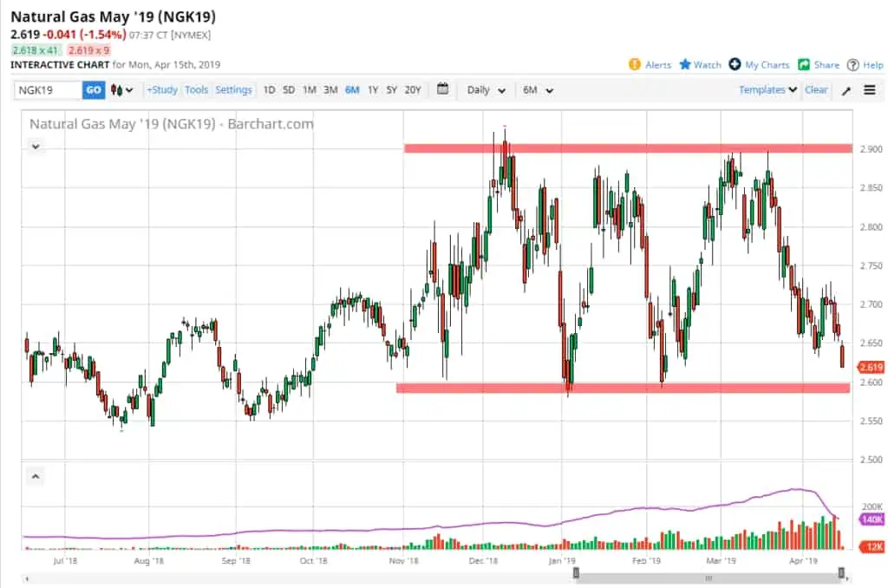Select the 5D range tab
The height and width of the screenshot is (588, 888).
(x=289, y=90)
